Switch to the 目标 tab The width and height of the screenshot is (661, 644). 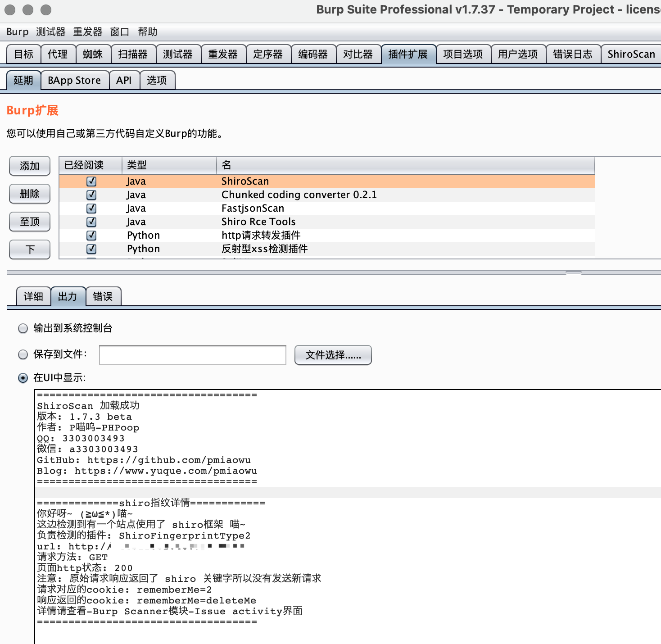[24, 54]
